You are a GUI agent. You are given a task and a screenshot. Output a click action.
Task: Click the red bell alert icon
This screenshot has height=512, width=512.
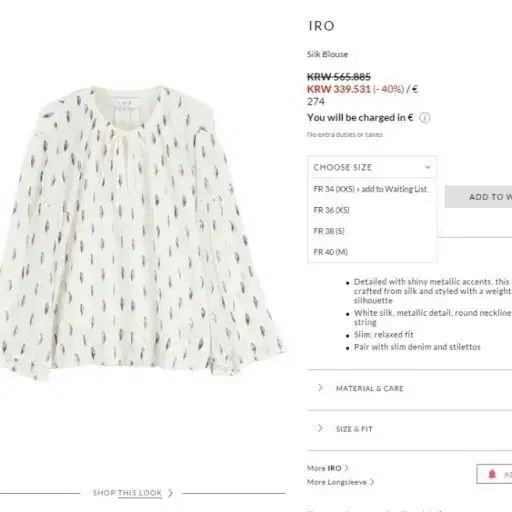coord(492,474)
